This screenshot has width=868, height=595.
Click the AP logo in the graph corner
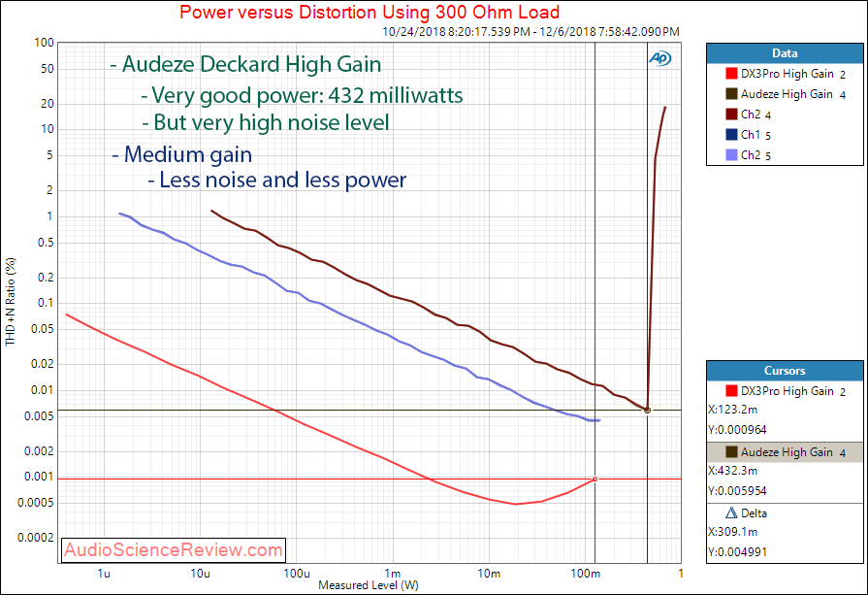coord(659,57)
